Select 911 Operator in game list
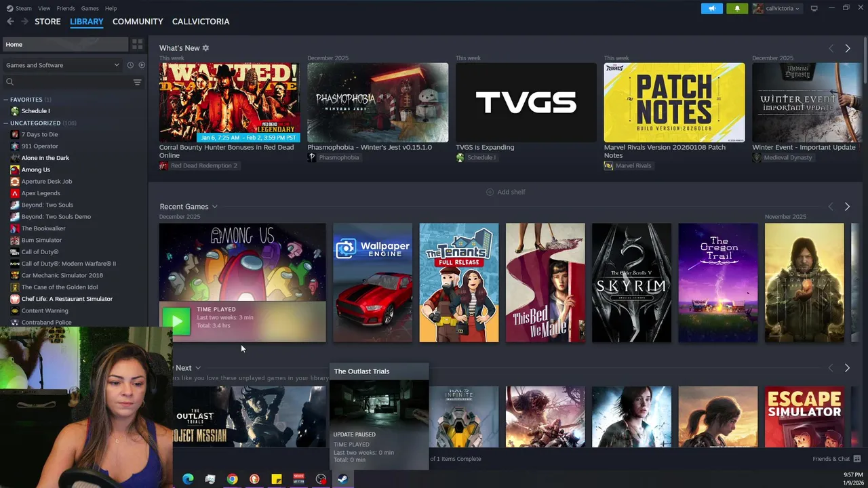The width and height of the screenshot is (868, 488). click(39, 146)
